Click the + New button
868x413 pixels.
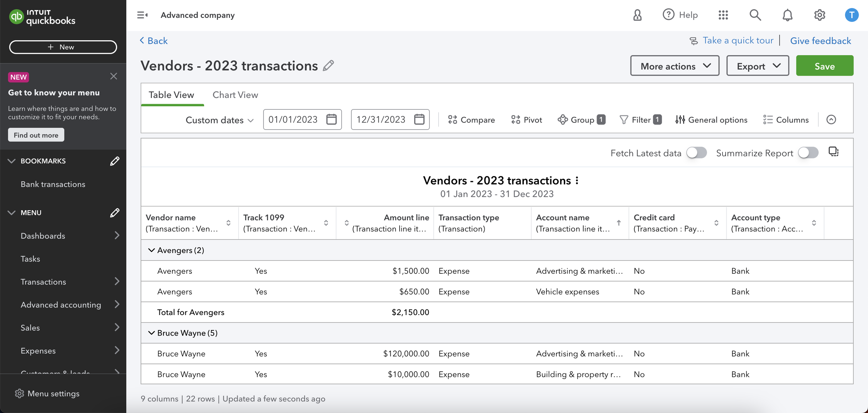63,47
